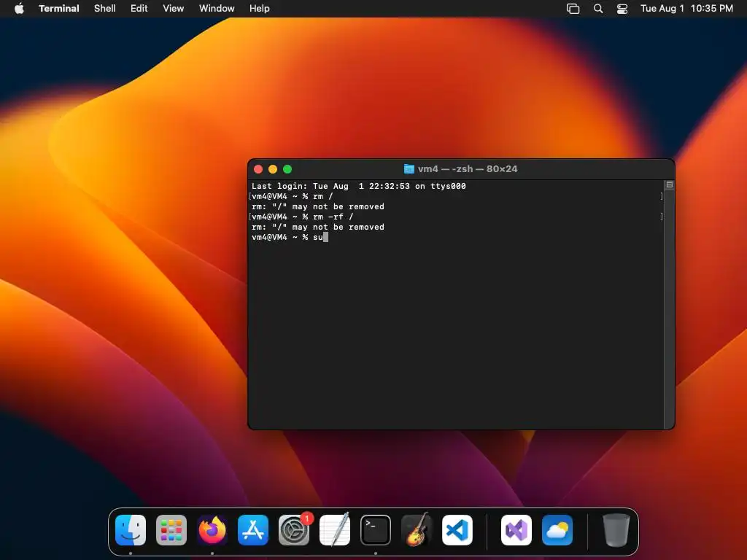747x560 pixels.
Task: Click the 'Last login' line in Terminal
Action: tap(359, 186)
